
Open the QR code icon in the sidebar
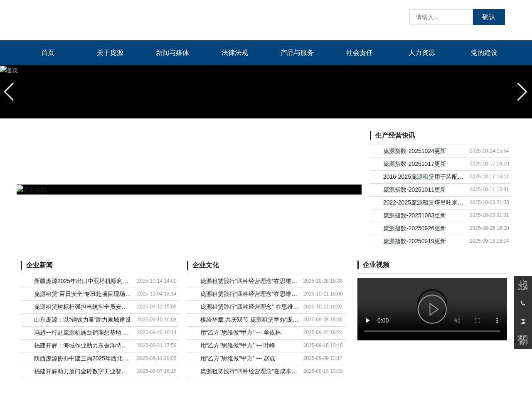click(523, 321)
